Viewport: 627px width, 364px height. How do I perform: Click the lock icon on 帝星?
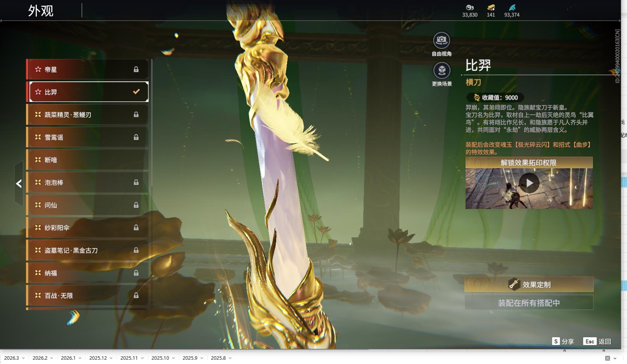pyautogui.click(x=136, y=69)
